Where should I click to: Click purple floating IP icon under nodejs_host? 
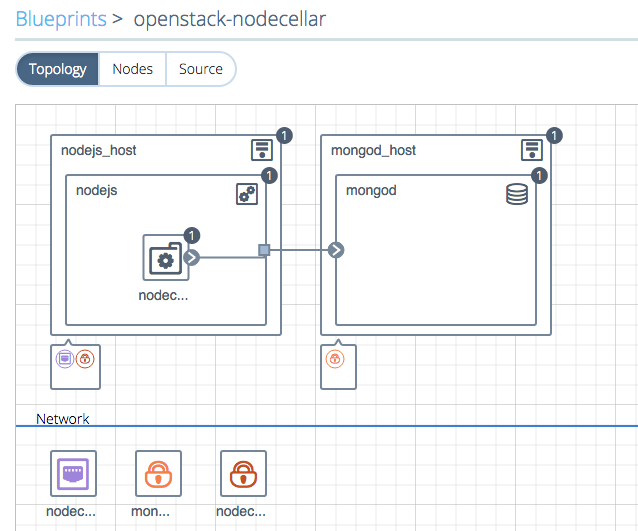[65, 359]
